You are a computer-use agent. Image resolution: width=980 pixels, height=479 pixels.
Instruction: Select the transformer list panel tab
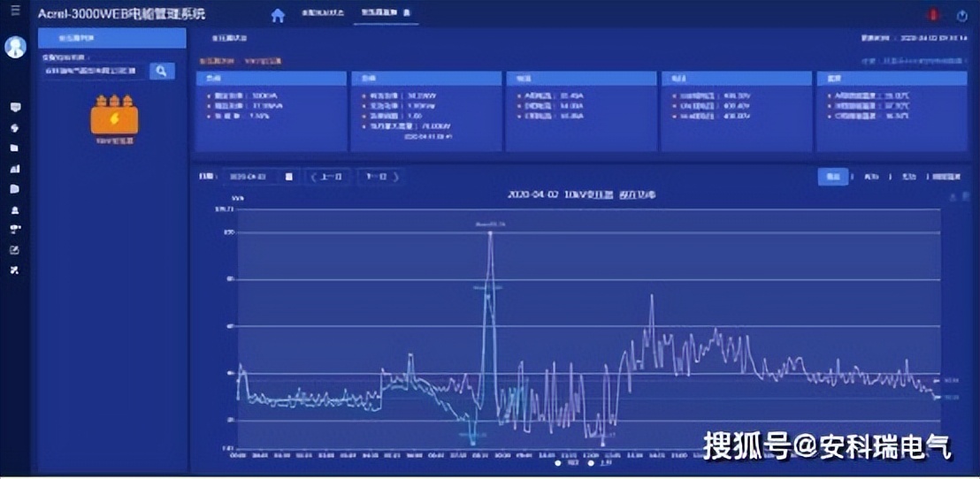(111, 38)
